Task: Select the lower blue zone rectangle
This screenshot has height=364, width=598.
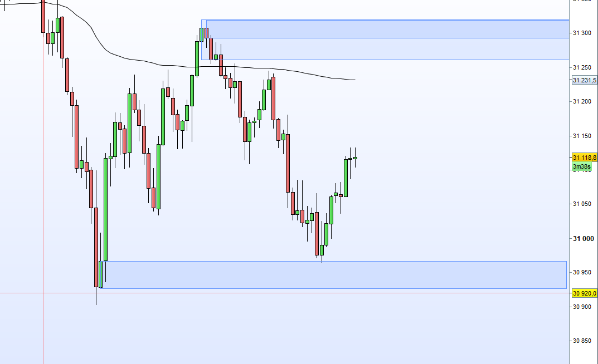Action: tap(334, 275)
